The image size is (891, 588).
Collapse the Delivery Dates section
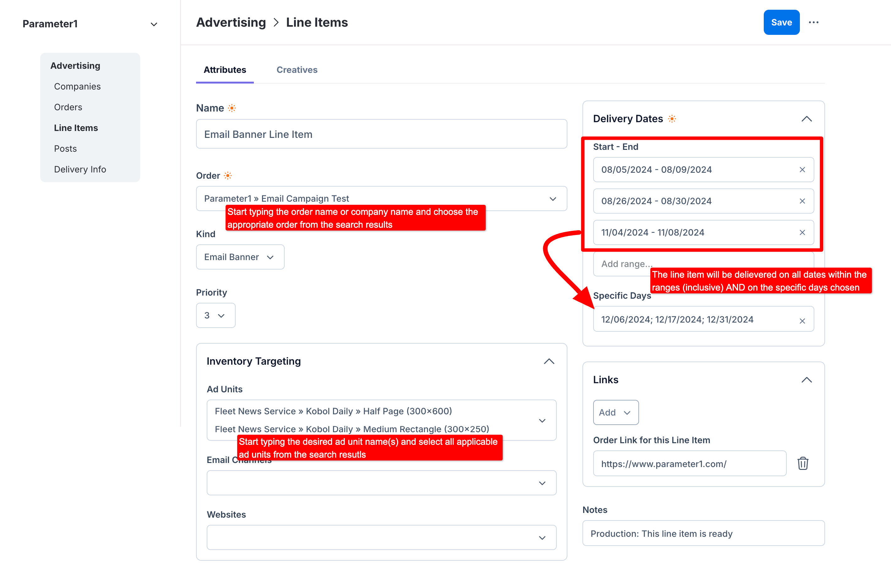coord(806,119)
